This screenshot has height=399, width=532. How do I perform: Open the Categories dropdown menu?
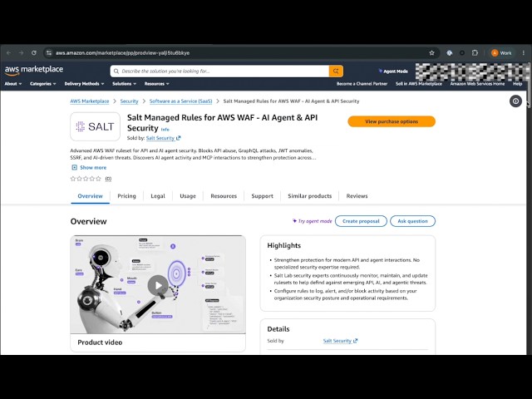pyautogui.click(x=42, y=84)
